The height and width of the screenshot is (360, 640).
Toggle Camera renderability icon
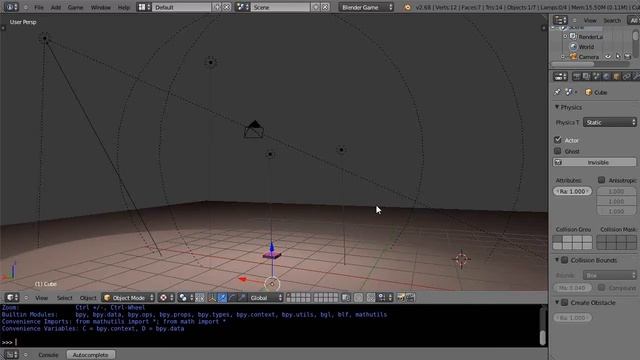[628, 56]
